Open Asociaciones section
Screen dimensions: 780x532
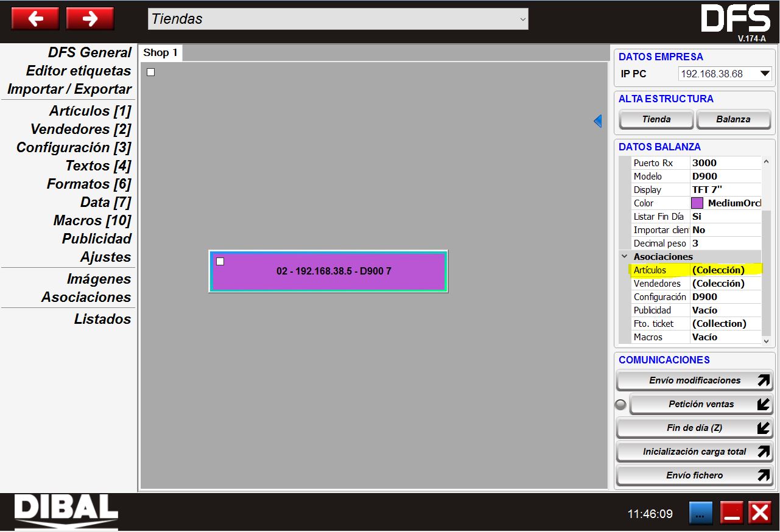pyautogui.click(x=86, y=297)
